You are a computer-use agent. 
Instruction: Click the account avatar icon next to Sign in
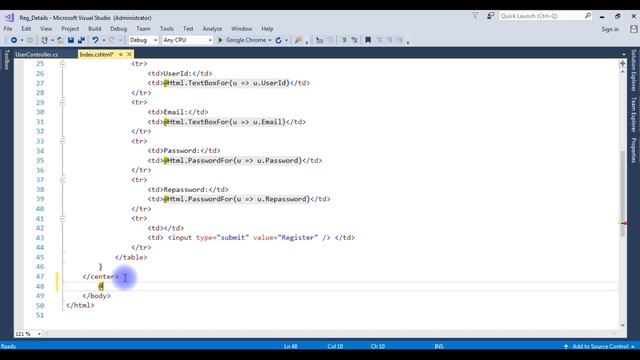[x=633, y=29]
